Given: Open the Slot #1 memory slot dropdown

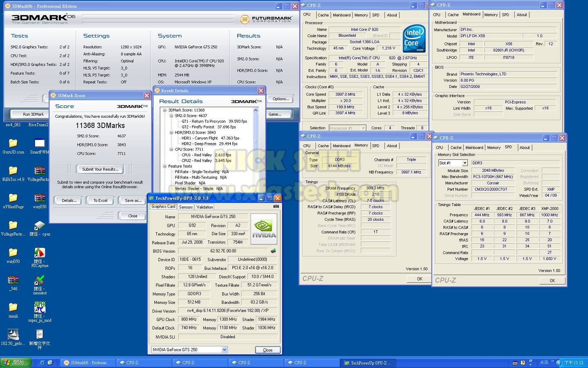Looking at the screenshot, I should click(x=465, y=163).
